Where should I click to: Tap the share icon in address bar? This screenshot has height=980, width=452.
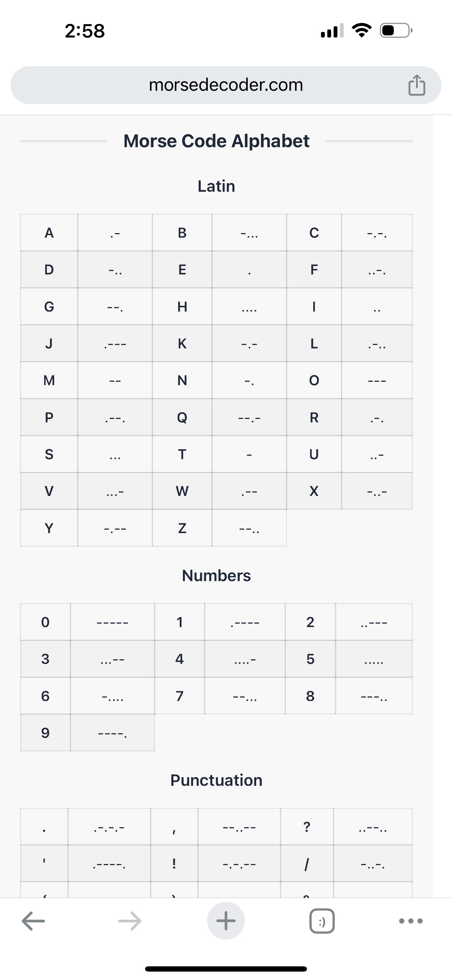(417, 85)
